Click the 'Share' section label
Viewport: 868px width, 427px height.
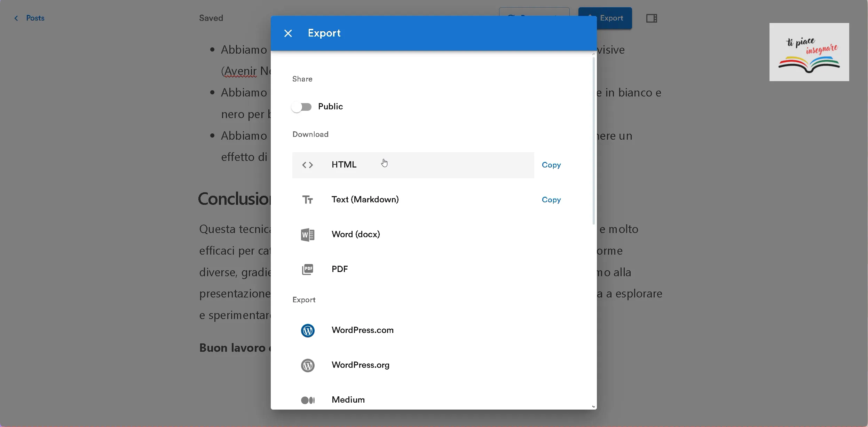pyautogui.click(x=302, y=79)
